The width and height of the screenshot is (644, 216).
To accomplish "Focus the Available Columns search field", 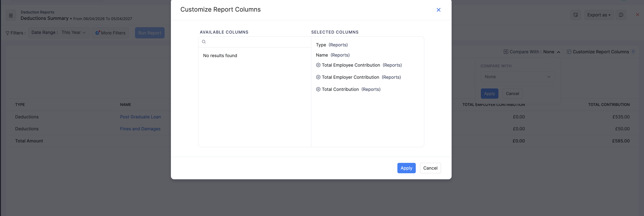I will tap(255, 42).
